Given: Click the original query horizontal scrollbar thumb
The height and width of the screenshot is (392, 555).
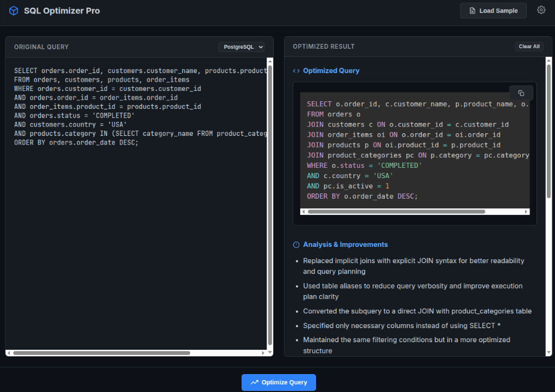Looking at the screenshot, I should point(101,353).
